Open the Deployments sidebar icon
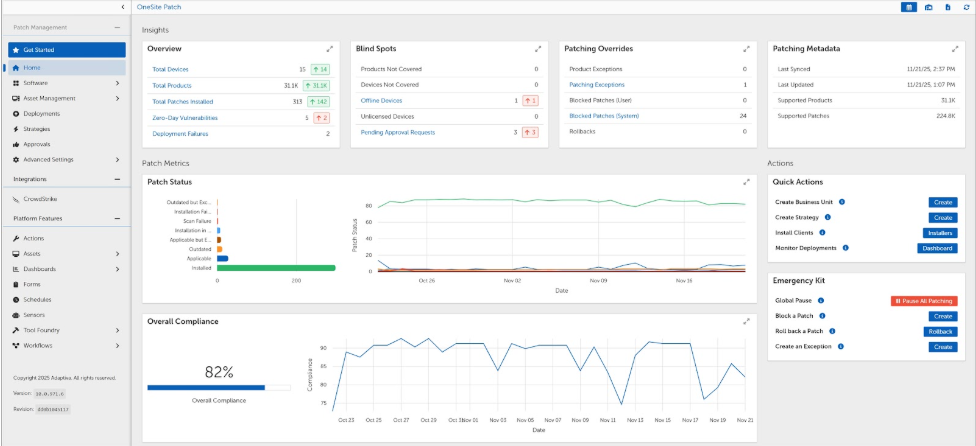Viewport: 976px width, 446px height. [16, 114]
